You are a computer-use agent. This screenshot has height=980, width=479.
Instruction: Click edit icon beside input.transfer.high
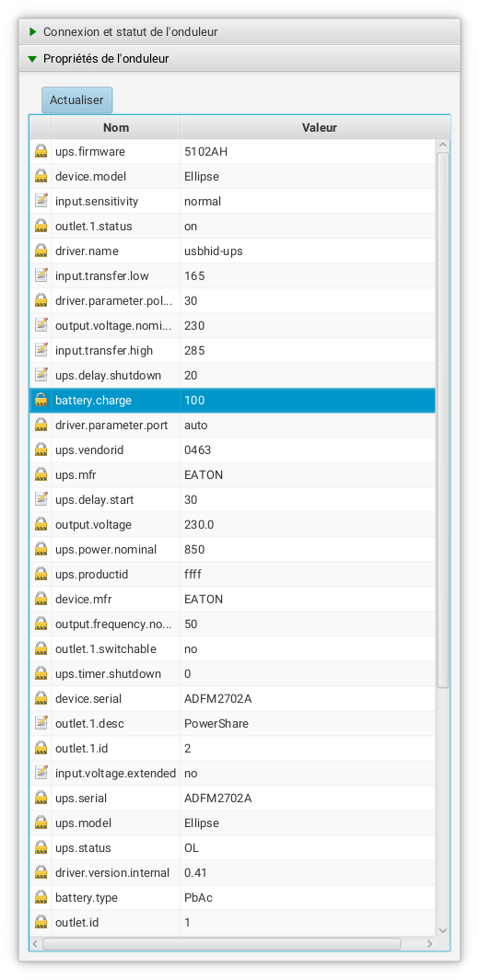[x=41, y=351]
